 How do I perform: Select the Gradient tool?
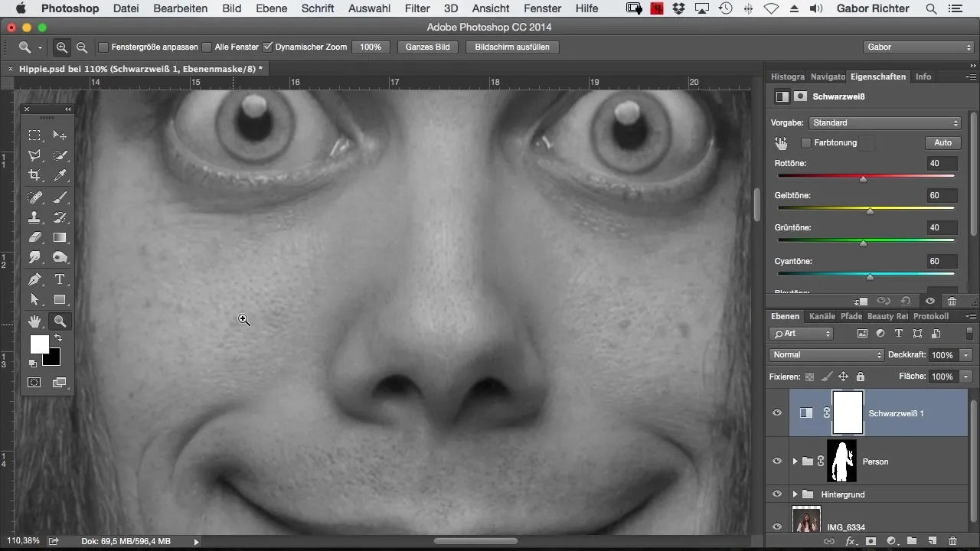(60, 237)
